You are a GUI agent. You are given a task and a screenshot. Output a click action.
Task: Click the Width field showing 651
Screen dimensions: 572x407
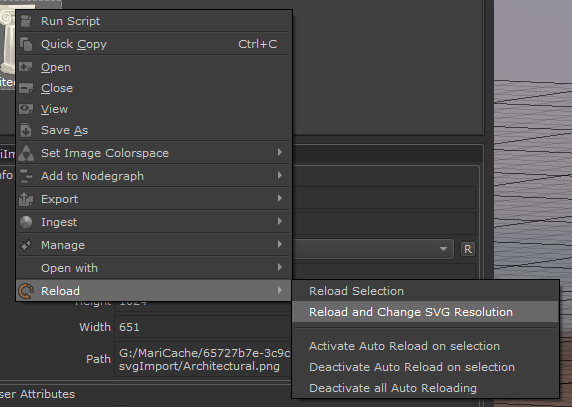pyautogui.click(x=203, y=327)
